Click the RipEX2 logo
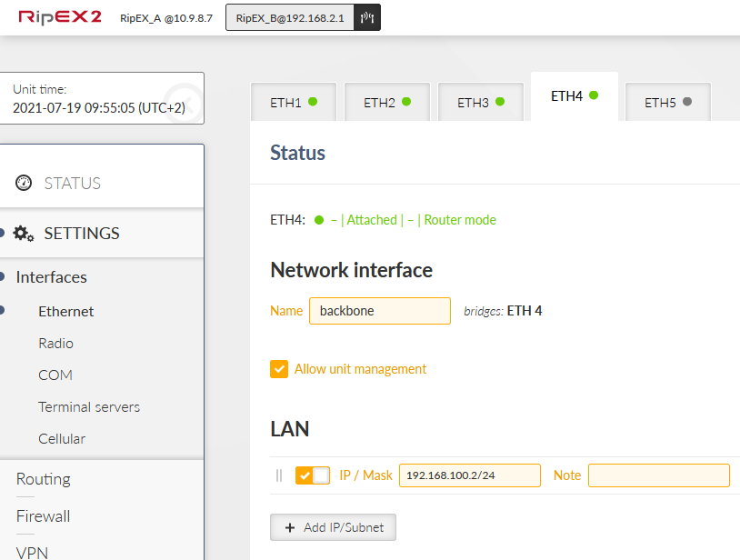740x560 pixels. (60, 17)
